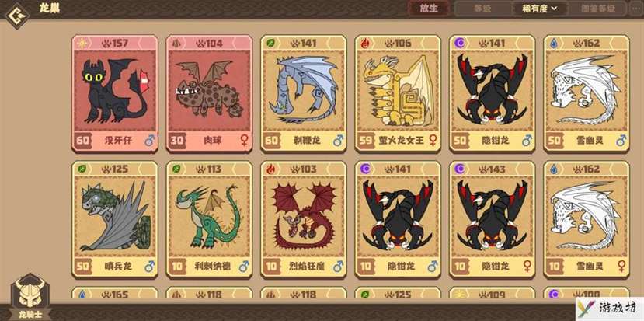The image size is (644, 321).
Task: Select the 烈焰狂魔 dragon card
Action: coord(304,219)
